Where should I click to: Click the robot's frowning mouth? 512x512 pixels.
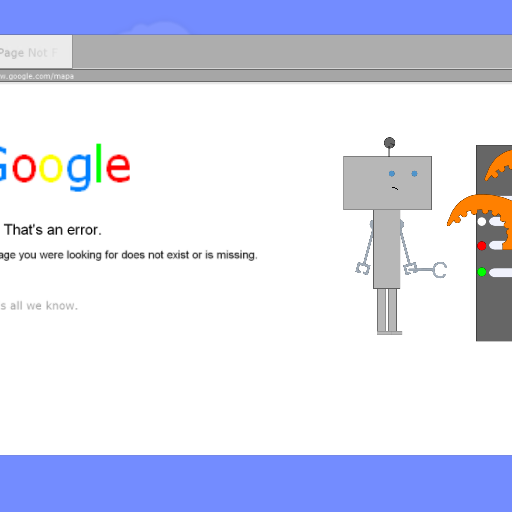point(395,188)
